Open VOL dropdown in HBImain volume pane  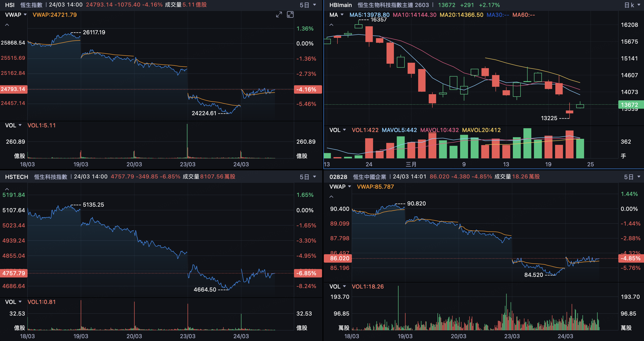(337, 130)
